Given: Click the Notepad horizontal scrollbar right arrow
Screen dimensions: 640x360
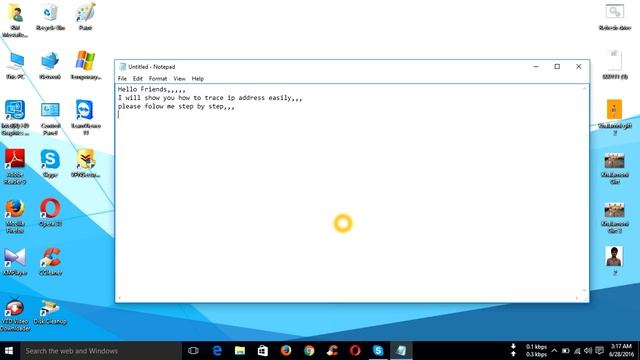Looking at the screenshot, I should [577, 298].
